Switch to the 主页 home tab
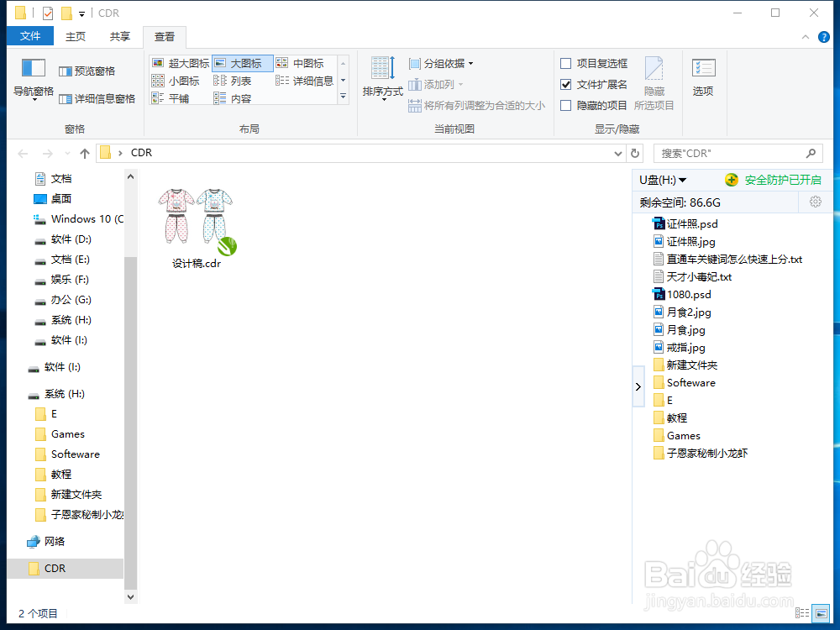 (76, 36)
